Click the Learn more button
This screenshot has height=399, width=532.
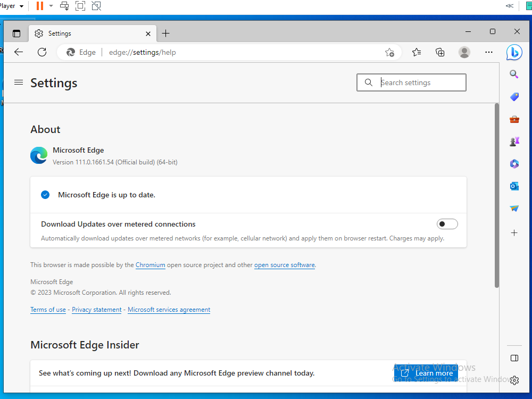click(426, 373)
